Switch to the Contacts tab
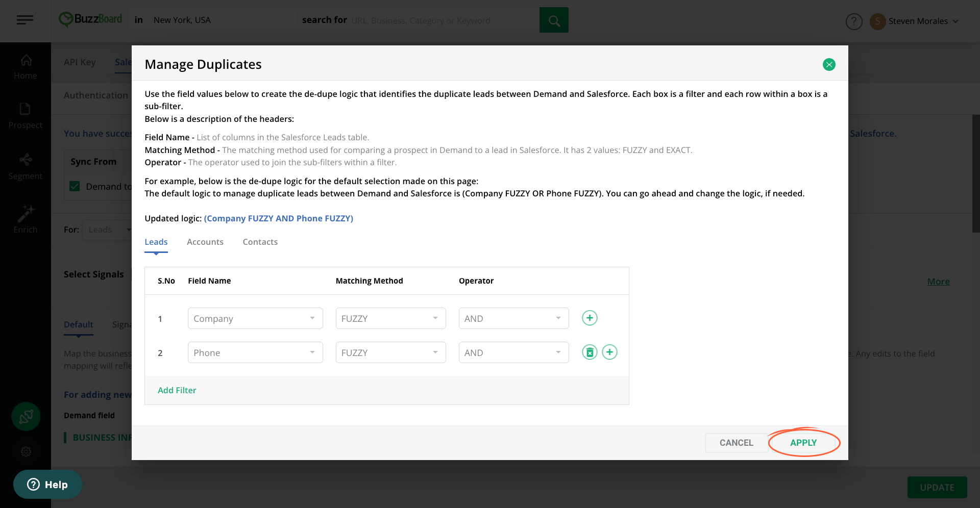This screenshot has height=508, width=980. [260, 242]
